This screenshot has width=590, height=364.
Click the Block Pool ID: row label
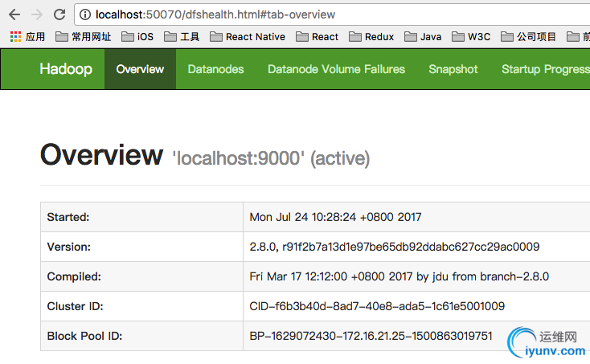[84, 336]
